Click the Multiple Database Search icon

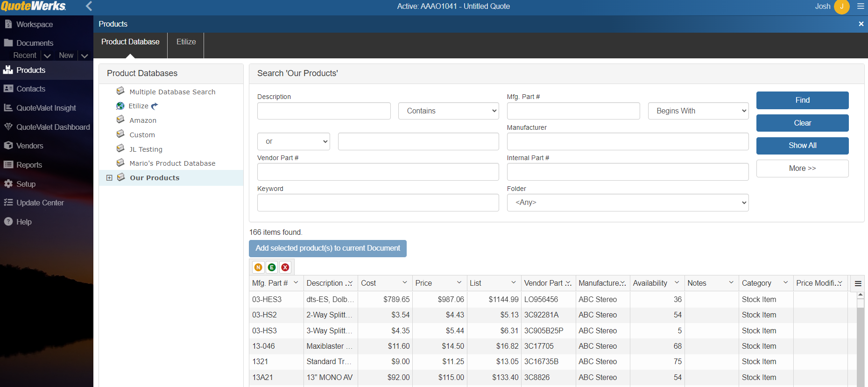120,91
